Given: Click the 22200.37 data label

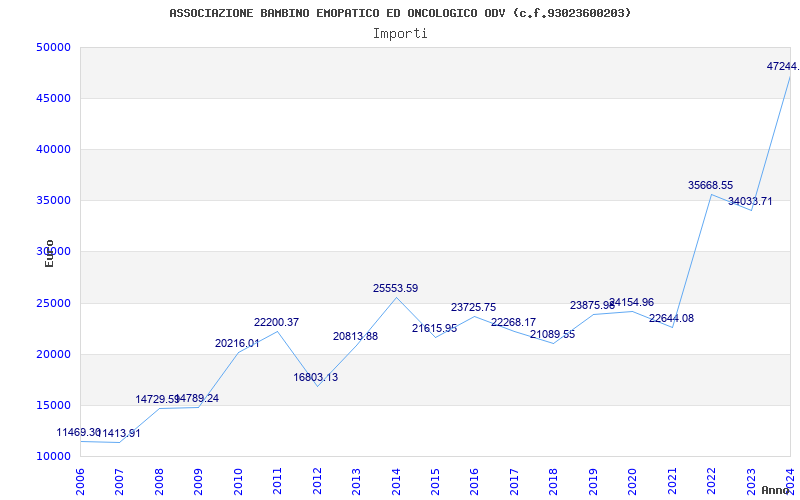Looking at the screenshot, I should point(277,322).
